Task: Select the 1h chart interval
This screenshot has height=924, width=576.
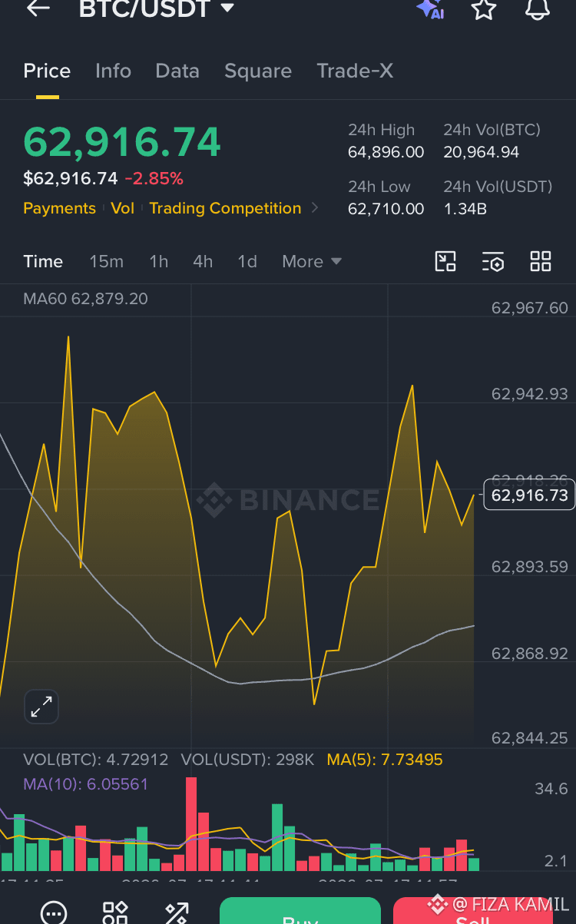Action: [158, 262]
